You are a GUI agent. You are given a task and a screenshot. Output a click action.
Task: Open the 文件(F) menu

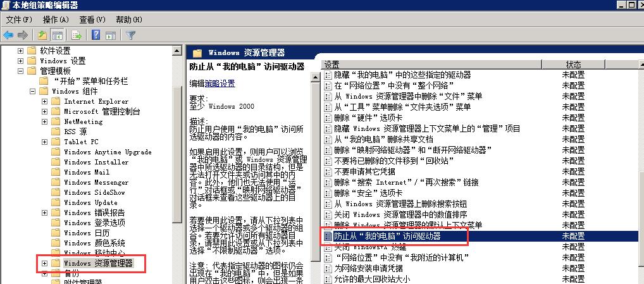[x=19, y=20]
